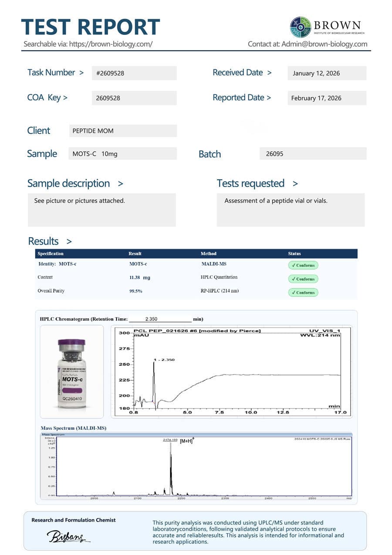
Task: Click the Received Date value January 12, 2026
Action: [327, 73]
